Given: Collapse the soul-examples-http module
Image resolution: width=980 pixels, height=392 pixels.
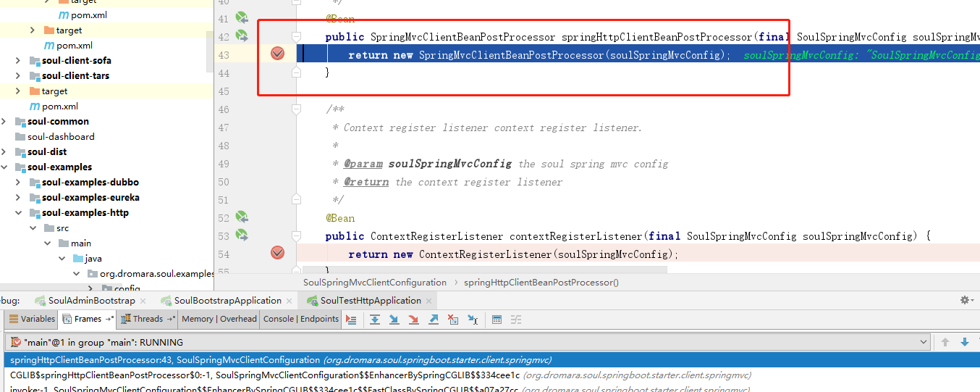Looking at the screenshot, I should pyautogui.click(x=18, y=213).
